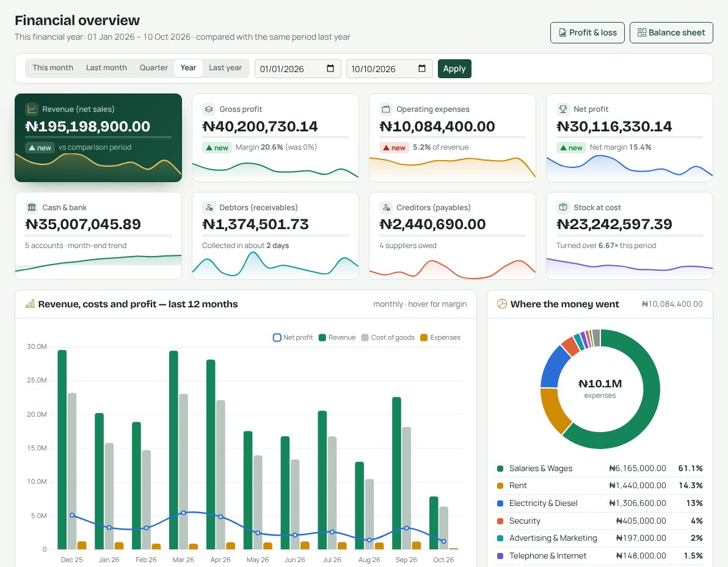Click the Telephone & Internet amount ₦148,000.00
728x567 pixels.
click(x=641, y=556)
